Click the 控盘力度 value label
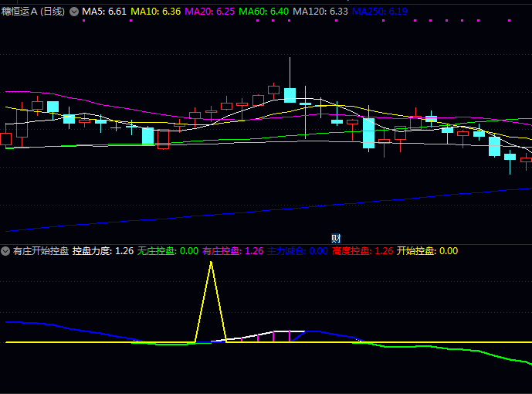Image resolution: width=532 pixels, height=394 pixels. pyautogui.click(x=103, y=251)
